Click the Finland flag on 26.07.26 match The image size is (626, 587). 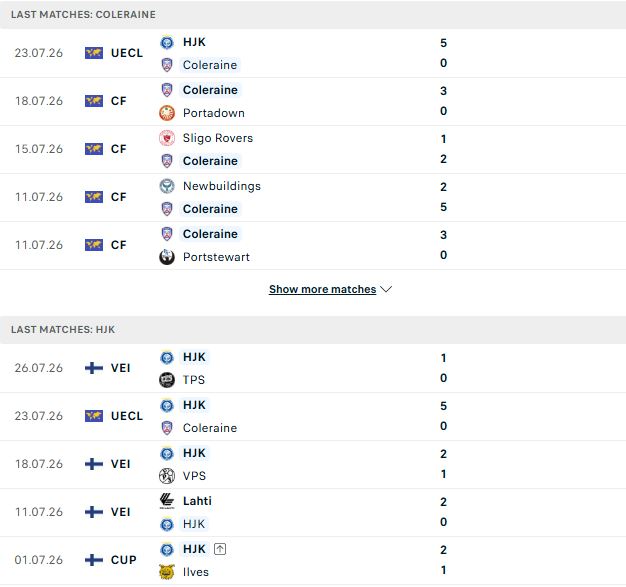click(x=94, y=368)
